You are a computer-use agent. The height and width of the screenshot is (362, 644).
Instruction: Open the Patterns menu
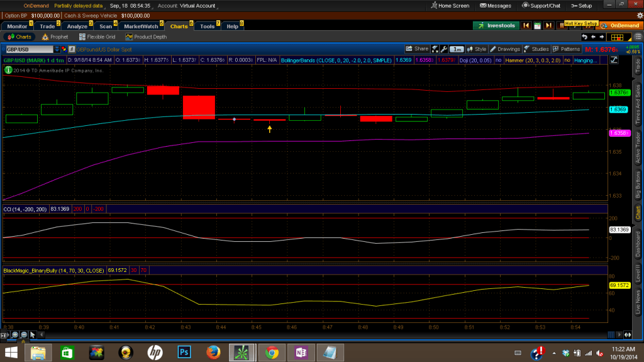567,49
